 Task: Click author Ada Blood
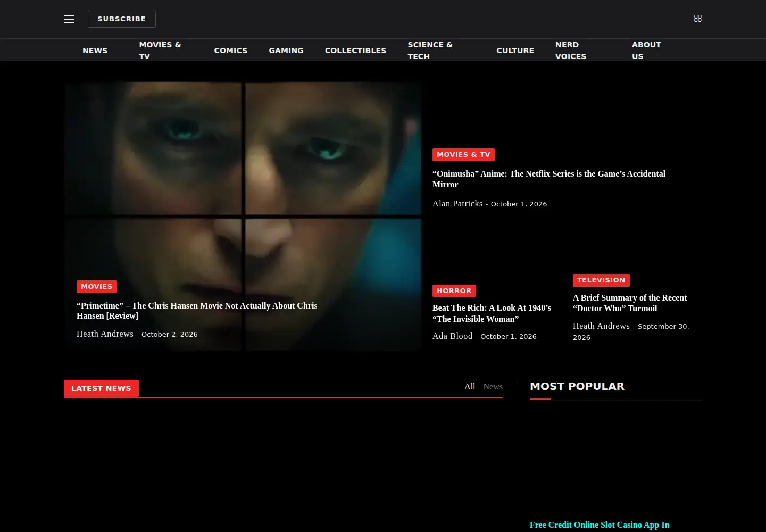(452, 336)
